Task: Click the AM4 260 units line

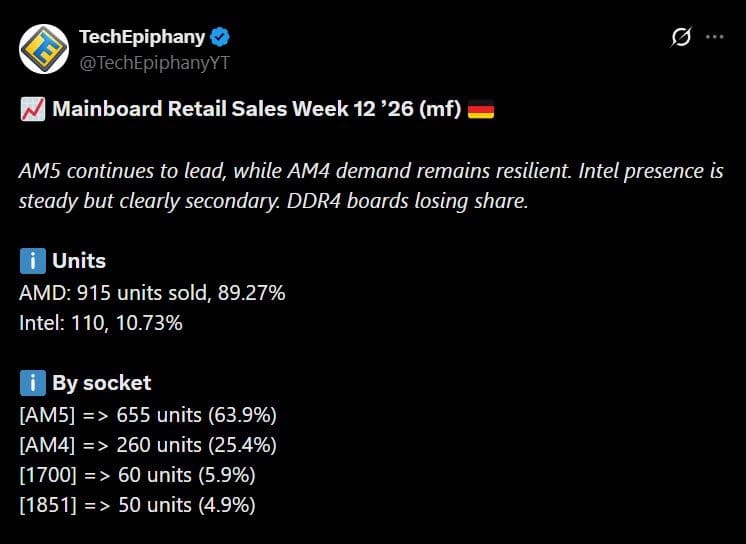Action: click(x=148, y=444)
